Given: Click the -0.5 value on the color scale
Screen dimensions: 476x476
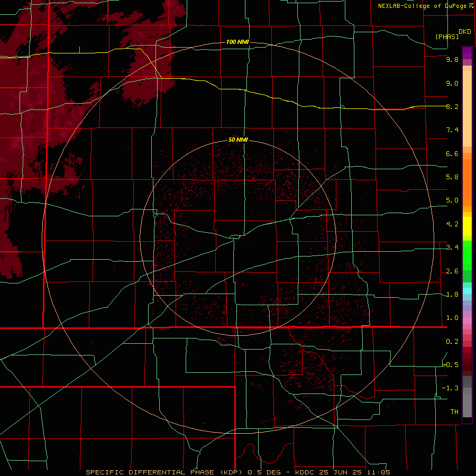Looking at the screenshot, I should (451, 365).
